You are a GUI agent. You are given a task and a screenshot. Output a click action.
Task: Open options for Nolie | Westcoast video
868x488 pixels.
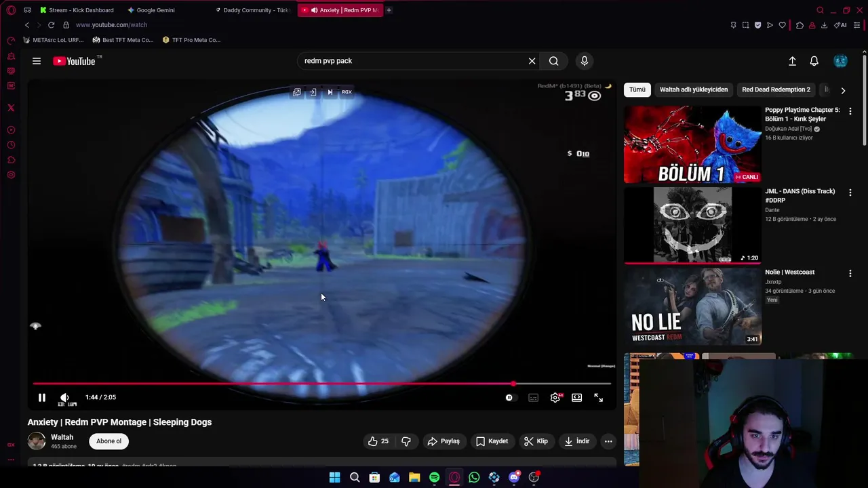pyautogui.click(x=850, y=273)
